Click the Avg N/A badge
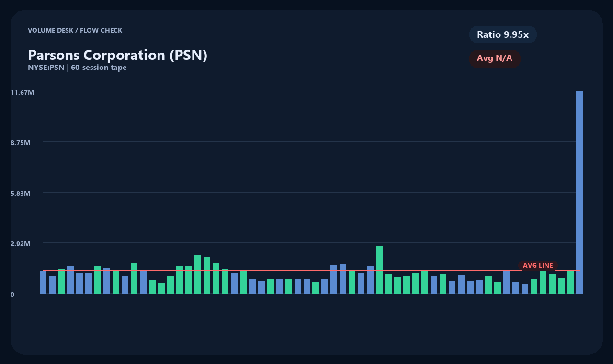The height and width of the screenshot is (364, 613). pyautogui.click(x=495, y=58)
